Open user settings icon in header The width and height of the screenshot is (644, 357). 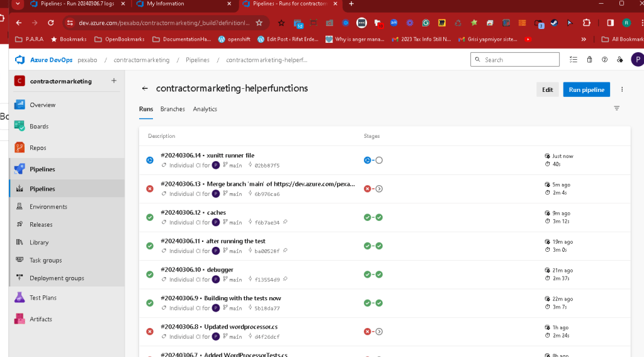pyautogui.click(x=620, y=60)
